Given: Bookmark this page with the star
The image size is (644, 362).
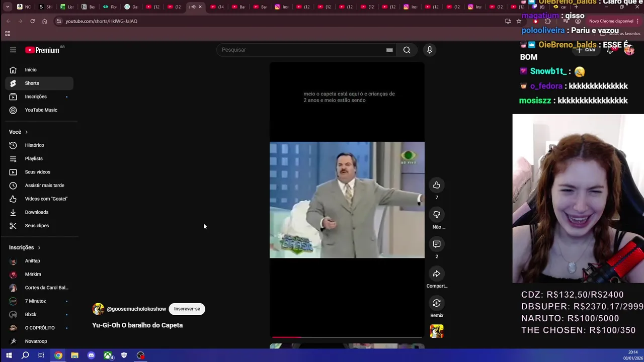Looking at the screenshot, I should 519,21.
